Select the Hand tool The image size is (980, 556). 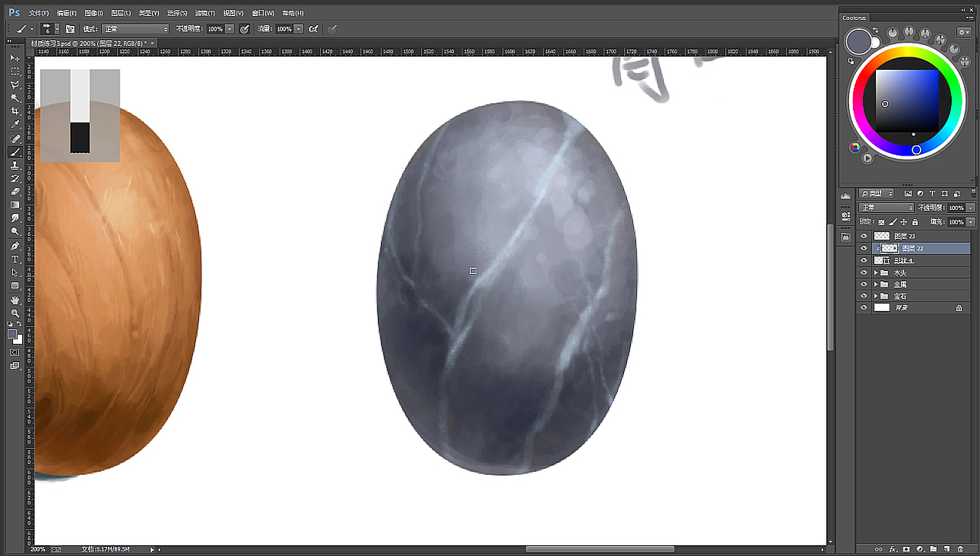point(15,300)
